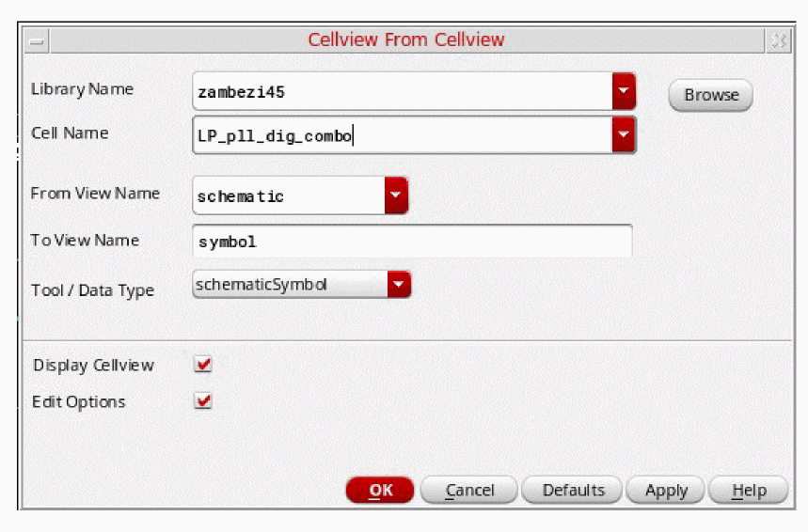Reset using the Defaults button
Image resolution: width=808 pixels, height=532 pixels.
573,490
